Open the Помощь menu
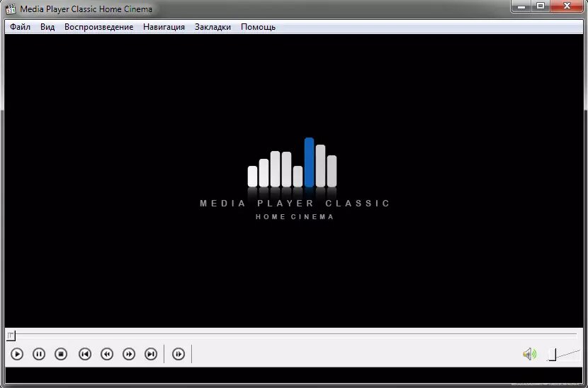588x388 pixels. pos(258,27)
